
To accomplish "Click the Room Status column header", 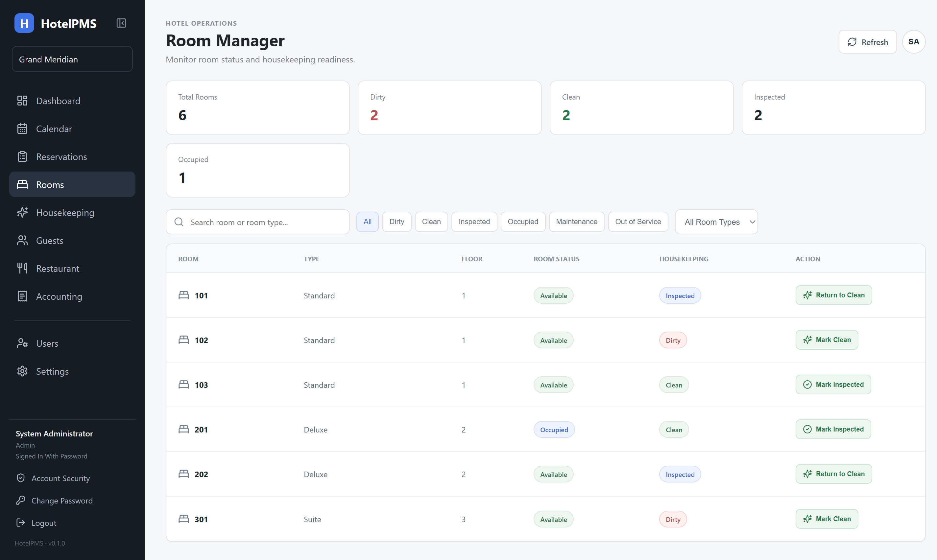I will pos(557,259).
